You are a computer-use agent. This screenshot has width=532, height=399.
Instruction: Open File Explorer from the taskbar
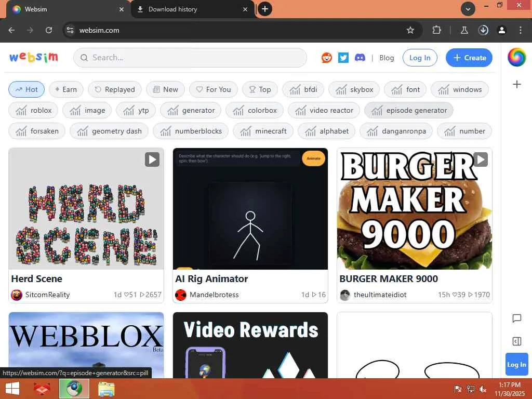click(x=106, y=389)
